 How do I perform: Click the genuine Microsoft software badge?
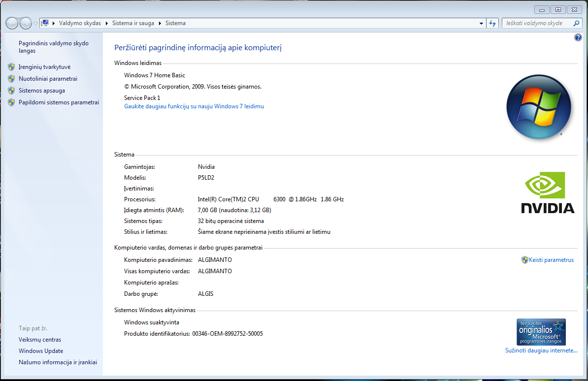(x=541, y=332)
